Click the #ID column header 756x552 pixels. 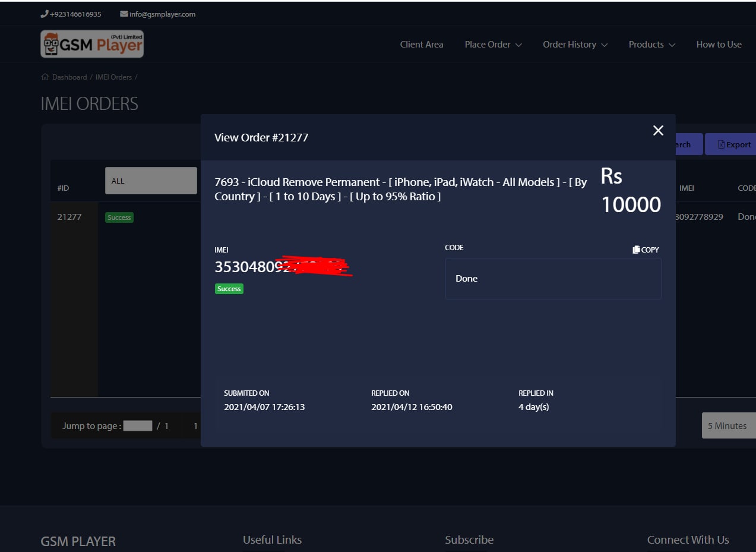63,188
